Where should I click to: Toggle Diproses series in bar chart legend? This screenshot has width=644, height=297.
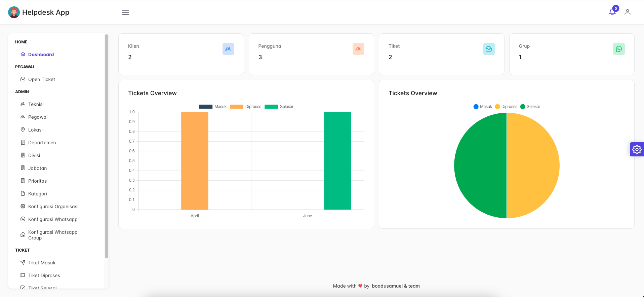[x=245, y=107]
